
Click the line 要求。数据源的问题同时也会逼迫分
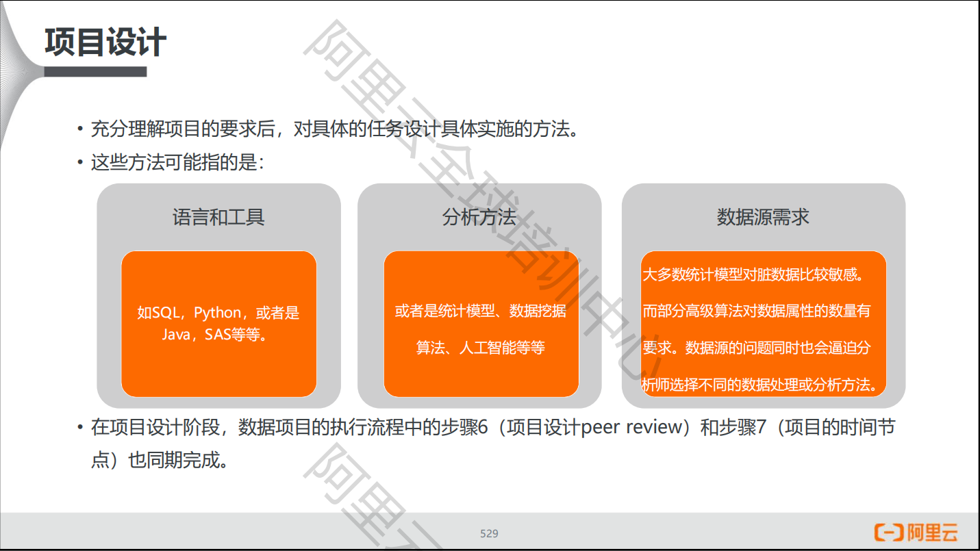click(x=757, y=348)
